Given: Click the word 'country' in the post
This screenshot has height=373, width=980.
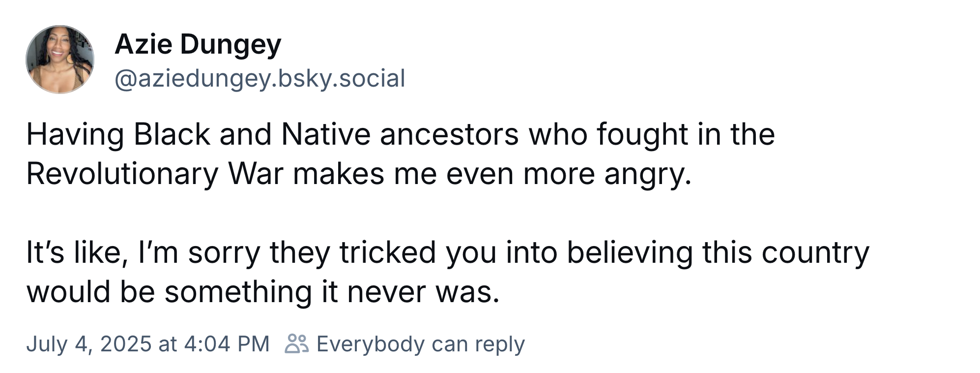Looking at the screenshot, I should [815, 253].
